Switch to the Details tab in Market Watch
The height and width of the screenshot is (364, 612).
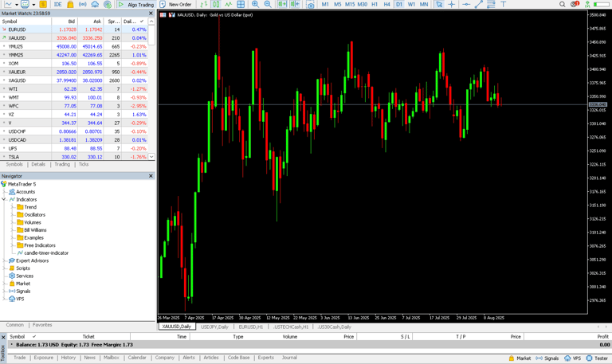(38, 164)
